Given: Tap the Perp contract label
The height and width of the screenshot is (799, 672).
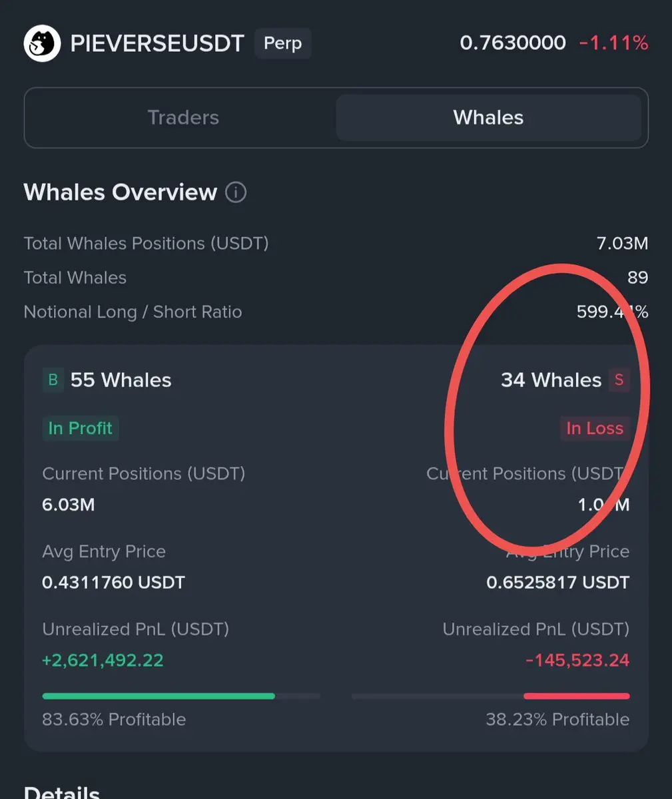Looking at the screenshot, I should coord(282,43).
